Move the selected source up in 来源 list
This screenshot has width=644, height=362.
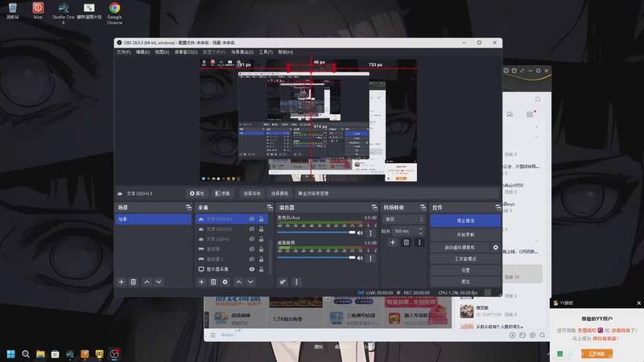pyautogui.click(x=238, y=282)
